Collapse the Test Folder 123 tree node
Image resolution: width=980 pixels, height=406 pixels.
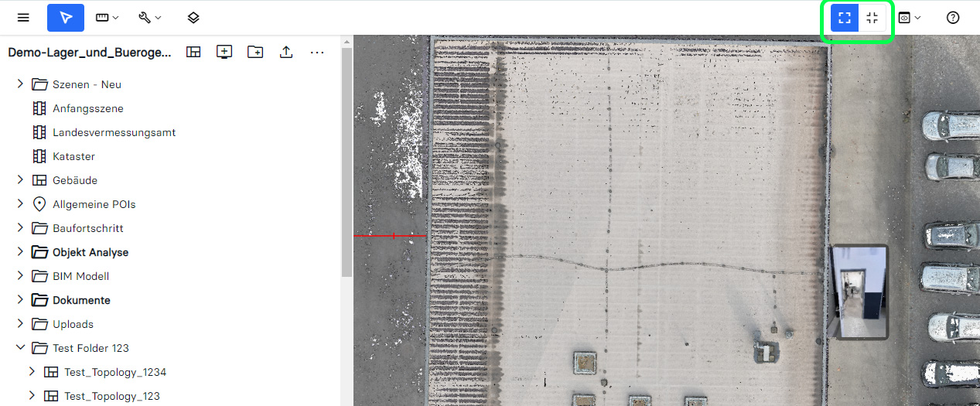pos(21,348)
